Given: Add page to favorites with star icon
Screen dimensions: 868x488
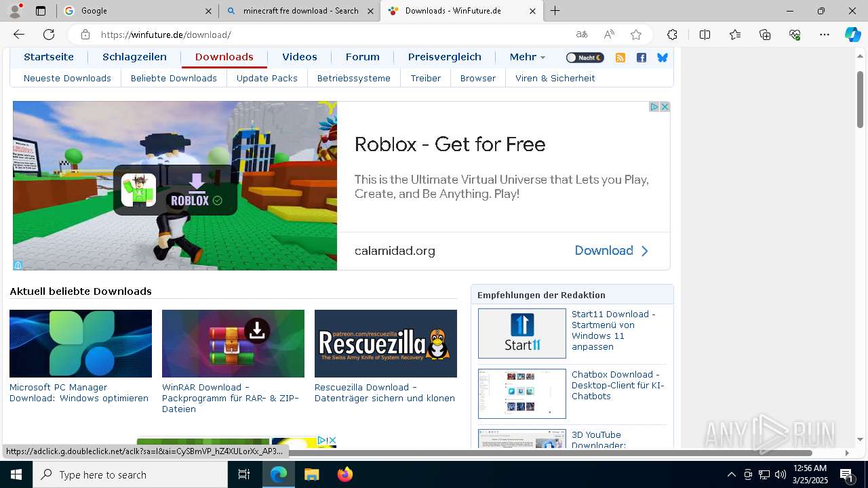Looking at the screenshot, I should pyautogui.click(x=635, y=35).
